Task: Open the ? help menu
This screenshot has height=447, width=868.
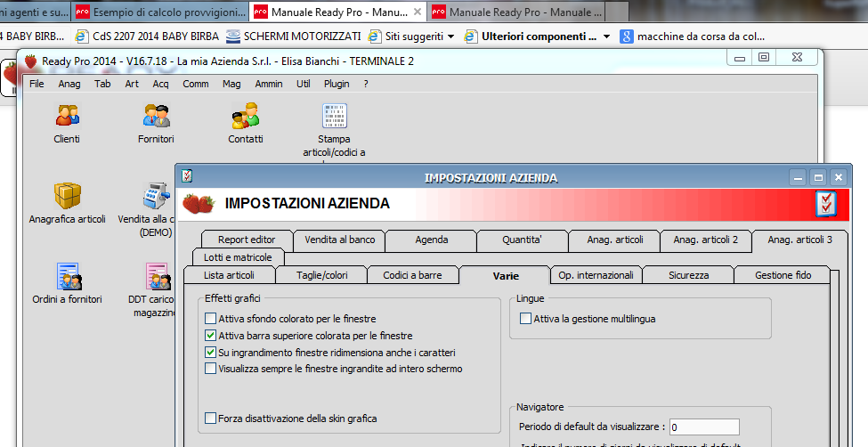Action: (366, 84)
